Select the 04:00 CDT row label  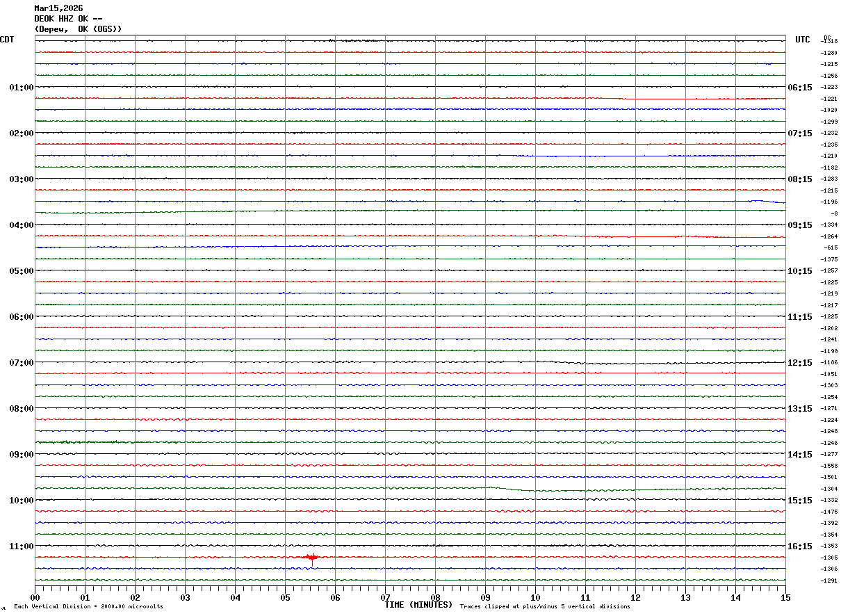(21, 225)
